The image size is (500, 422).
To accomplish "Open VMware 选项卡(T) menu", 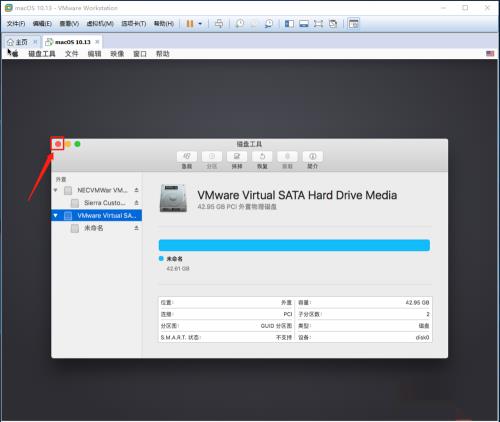I will [134, 24].
